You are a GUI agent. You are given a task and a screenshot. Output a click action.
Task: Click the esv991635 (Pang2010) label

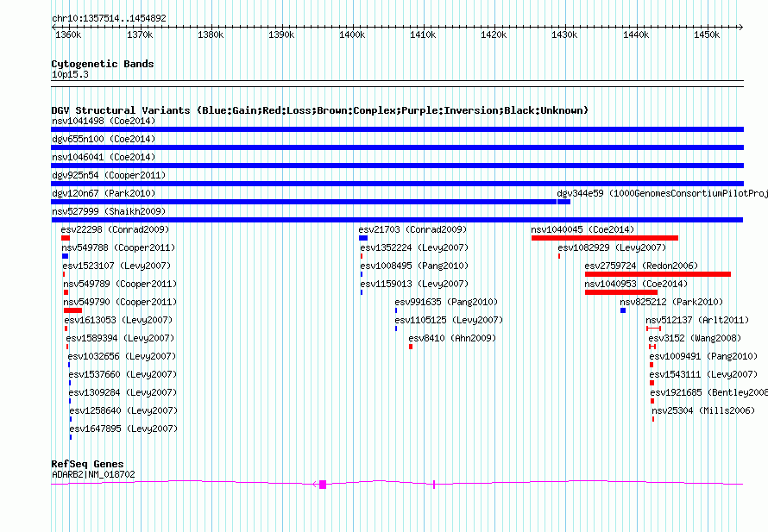point(446,302)
